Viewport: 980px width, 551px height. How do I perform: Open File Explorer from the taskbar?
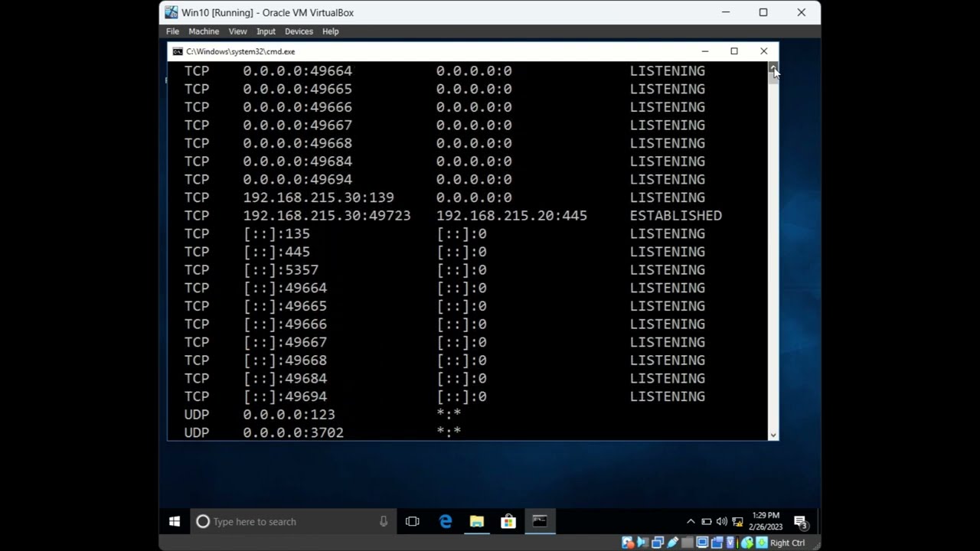(477, 521)
